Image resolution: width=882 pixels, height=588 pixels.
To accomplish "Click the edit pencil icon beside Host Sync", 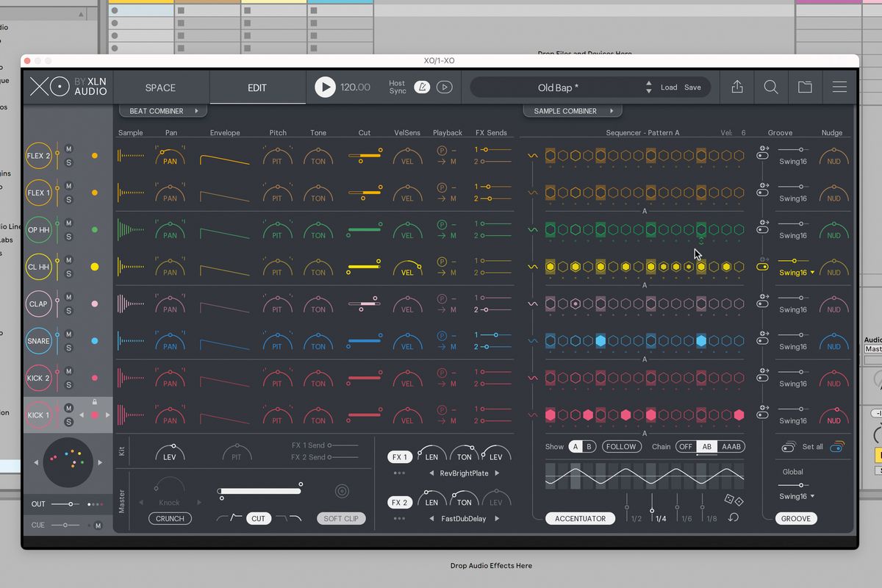I will (x=423, y=87).
